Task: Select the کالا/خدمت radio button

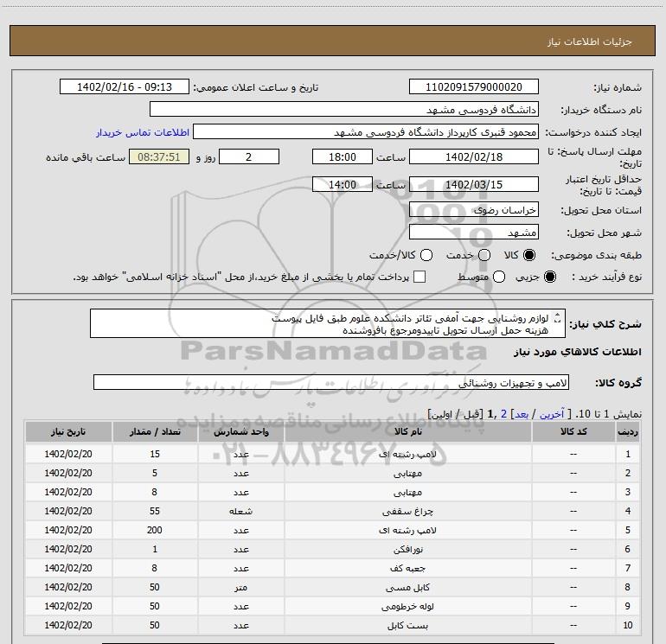Action: pyautogui.click(x=426, y=255)
